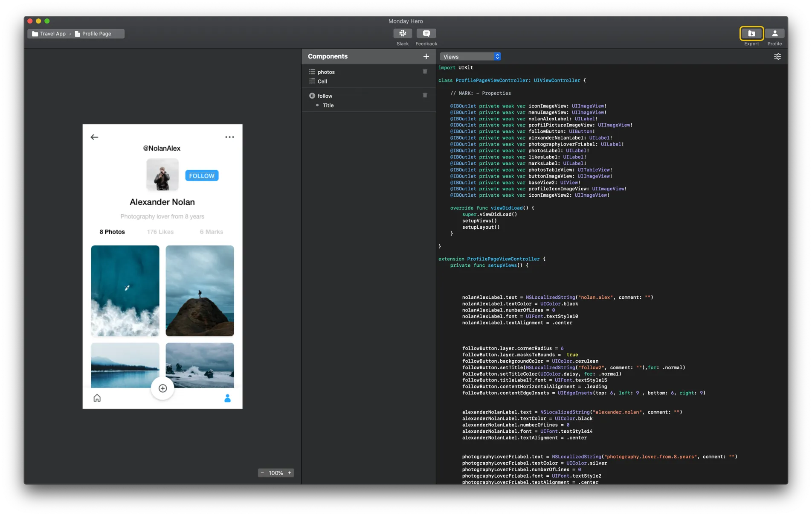Viewport: 812px width, 516px height.
Task: Click the Export toolbar icon
Action: (751, 33)
